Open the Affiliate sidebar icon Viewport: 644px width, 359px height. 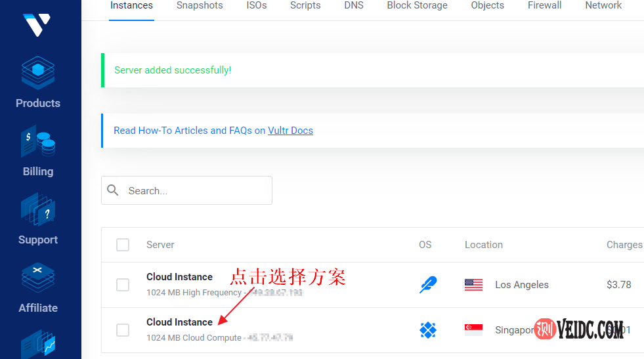click(38, 278)
